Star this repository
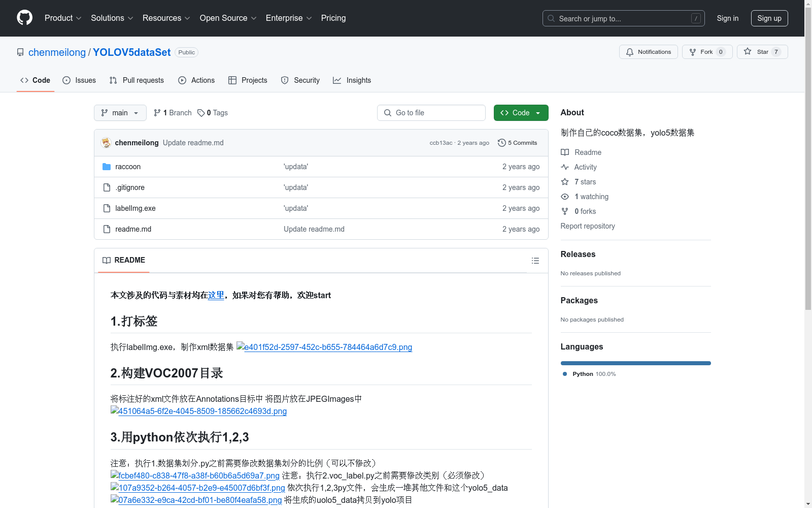The height and width of the screenshot is (508, 812). (762, 52)
